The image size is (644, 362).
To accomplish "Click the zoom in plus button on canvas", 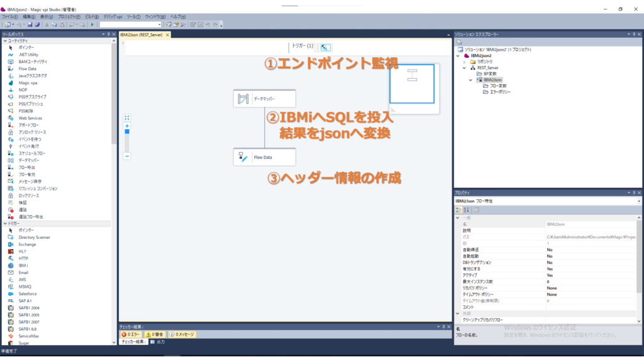I will (127, 126).
